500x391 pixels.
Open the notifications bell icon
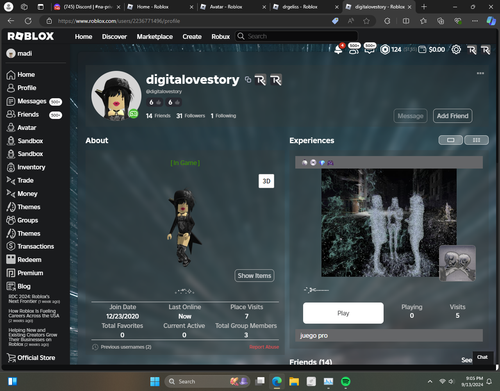click(x=338, y=50)
